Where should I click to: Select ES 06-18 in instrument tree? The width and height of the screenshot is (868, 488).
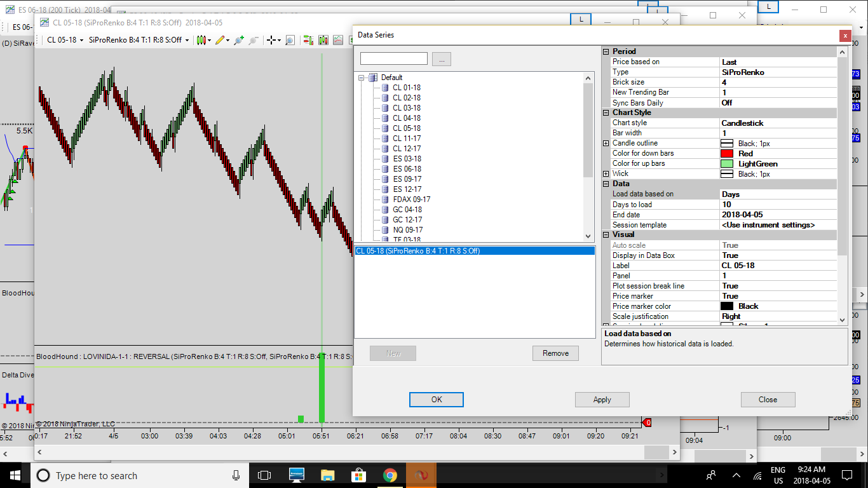[x=407, y=169]
